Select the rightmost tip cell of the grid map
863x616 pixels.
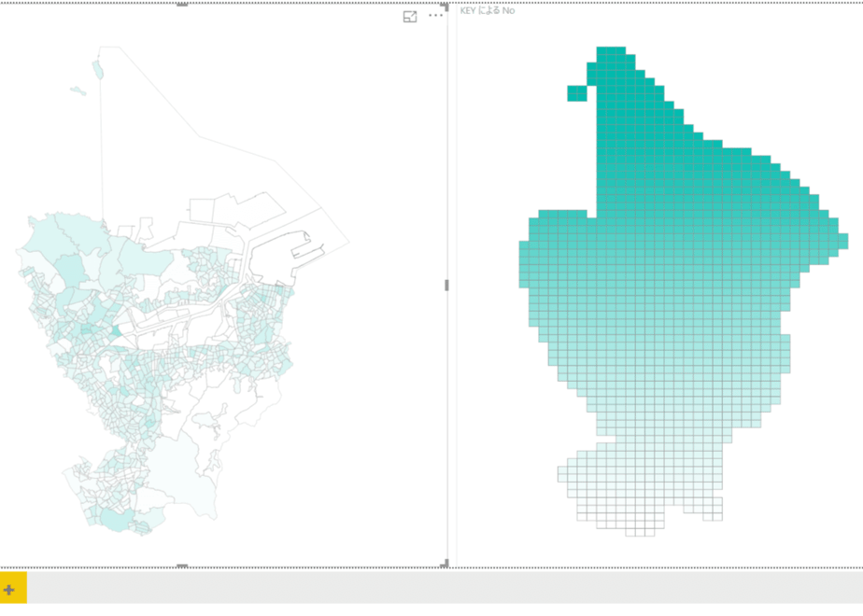(x=843, y=241)
